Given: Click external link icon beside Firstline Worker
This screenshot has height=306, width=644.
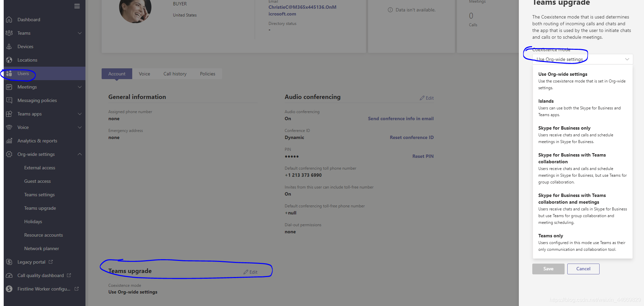Looking at the screenshot, I should coord(77,288).
